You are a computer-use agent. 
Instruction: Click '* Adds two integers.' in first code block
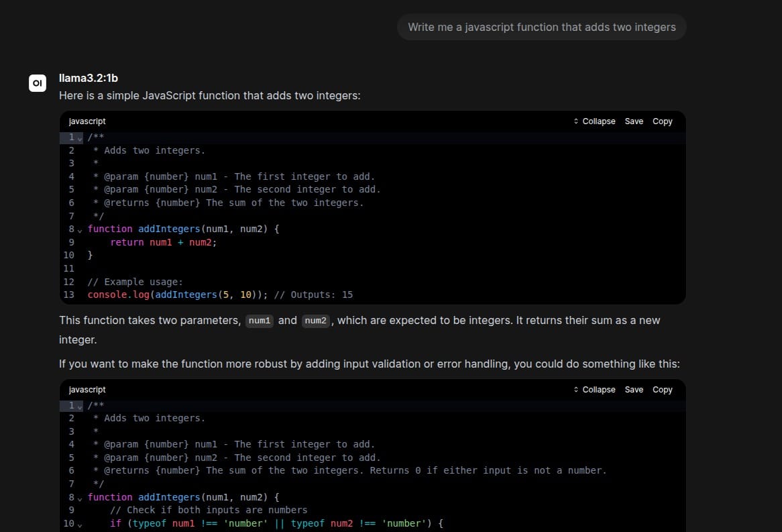coord(149,150)
